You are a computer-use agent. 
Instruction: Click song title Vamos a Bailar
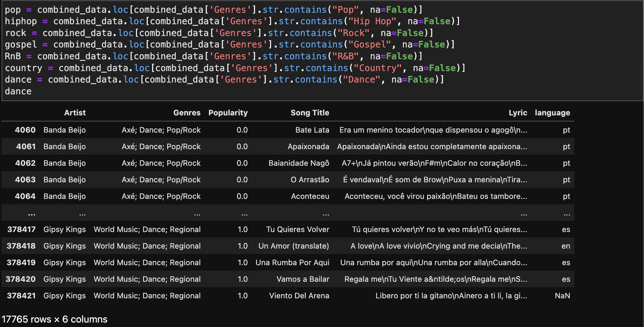tap(303, 279)
